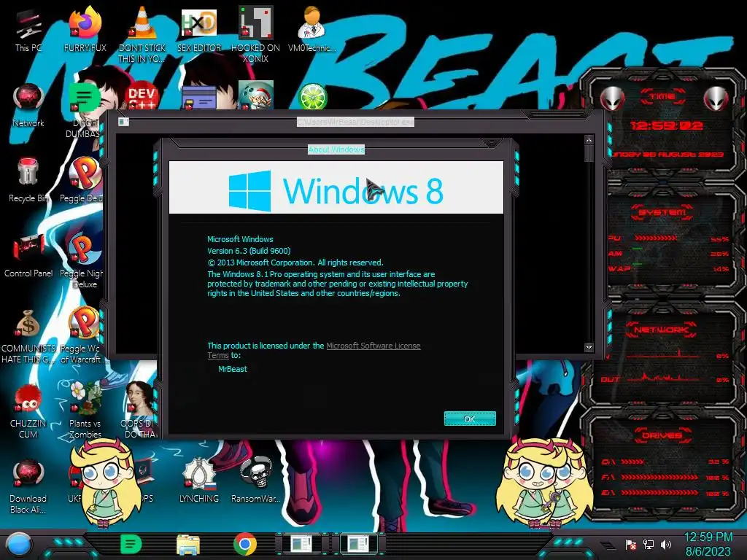This screenshot has height=560, width=747.
Task: Open the HxD SEX EDITOR shortcut
Action: point(199,30)
